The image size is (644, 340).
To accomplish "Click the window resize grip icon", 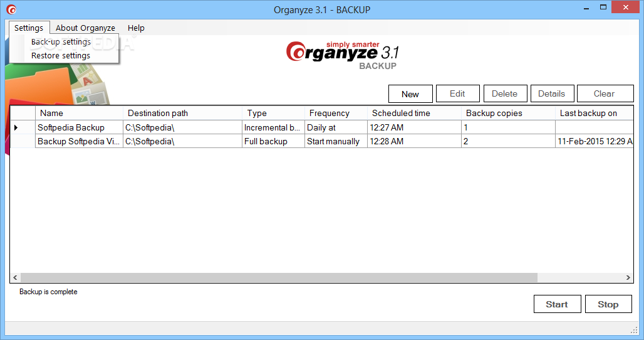I will [634, 330].
